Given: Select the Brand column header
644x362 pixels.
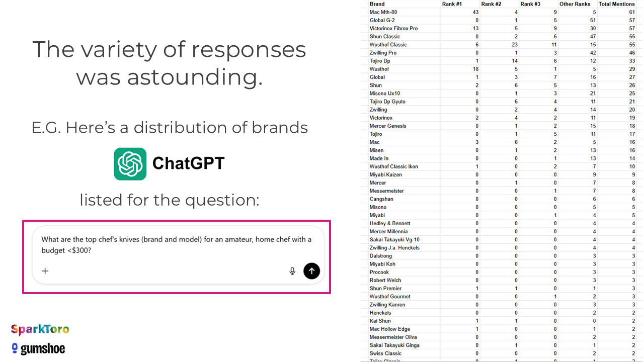Looking at the screenshot, I should click(377, 4).
